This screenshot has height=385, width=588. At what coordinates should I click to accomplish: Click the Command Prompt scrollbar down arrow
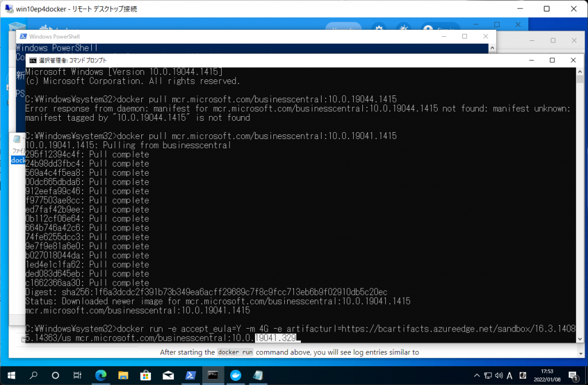pyautogui.click(x=580, y=339)
